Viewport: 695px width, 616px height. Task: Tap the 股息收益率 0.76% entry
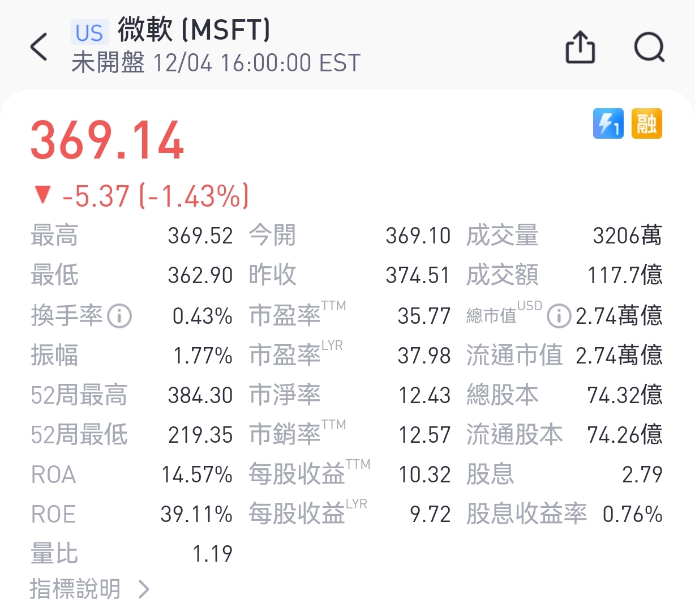(564, 514)
